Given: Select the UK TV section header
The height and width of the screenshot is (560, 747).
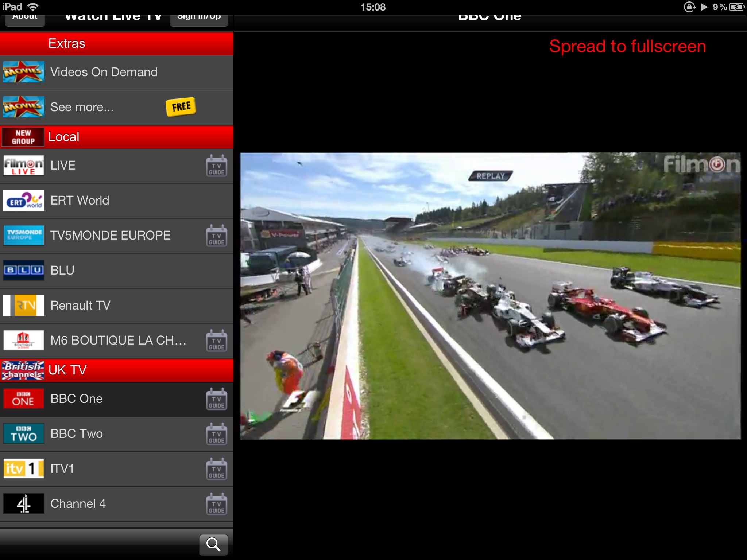Looking at the screenshot, I should 117,370.
